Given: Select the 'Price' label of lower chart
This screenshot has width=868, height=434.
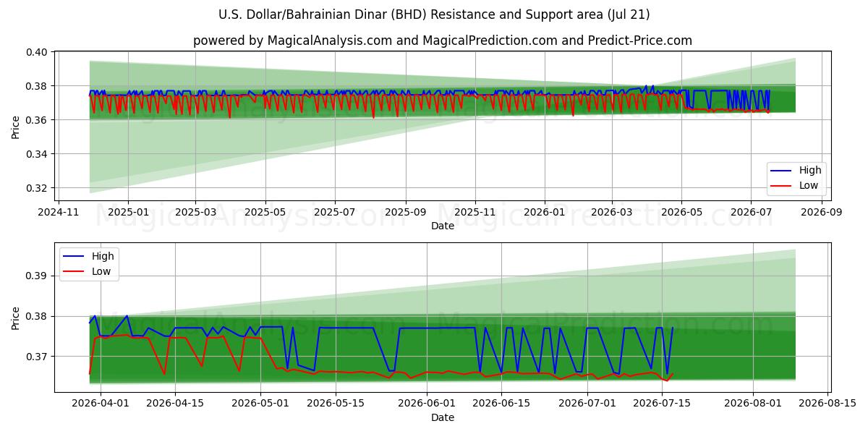Looking at the screenshot, I should click(x=16, y=318).
